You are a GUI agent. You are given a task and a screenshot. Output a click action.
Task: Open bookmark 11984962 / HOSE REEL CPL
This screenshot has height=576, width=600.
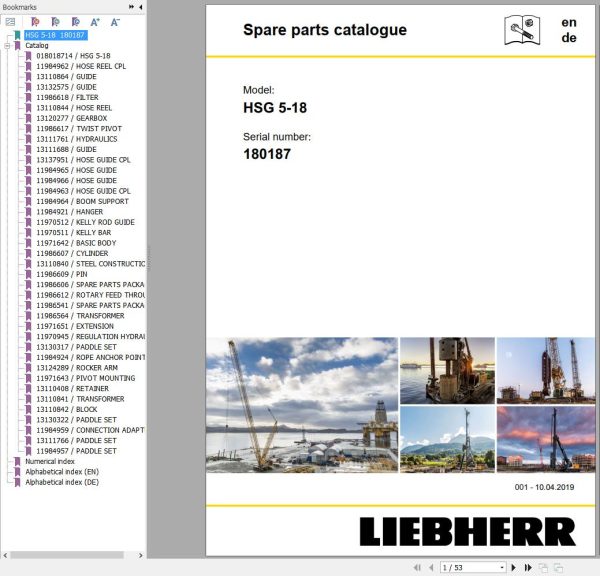(x=81, y=66)
